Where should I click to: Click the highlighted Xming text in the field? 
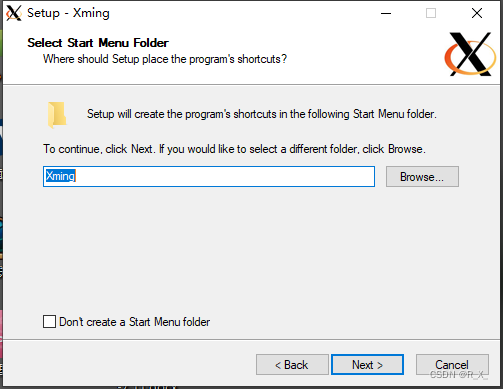point(60,176)
